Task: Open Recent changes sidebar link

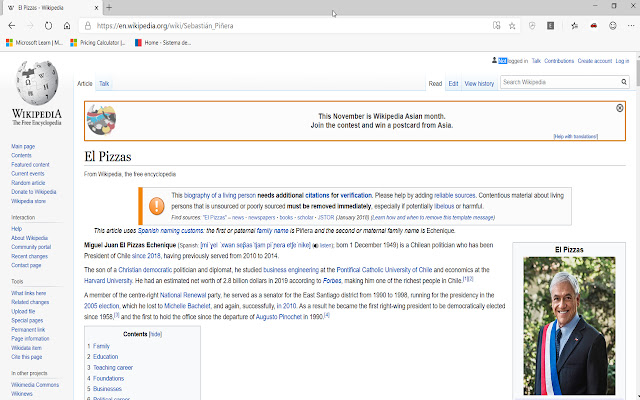Action: coord(29,256)
